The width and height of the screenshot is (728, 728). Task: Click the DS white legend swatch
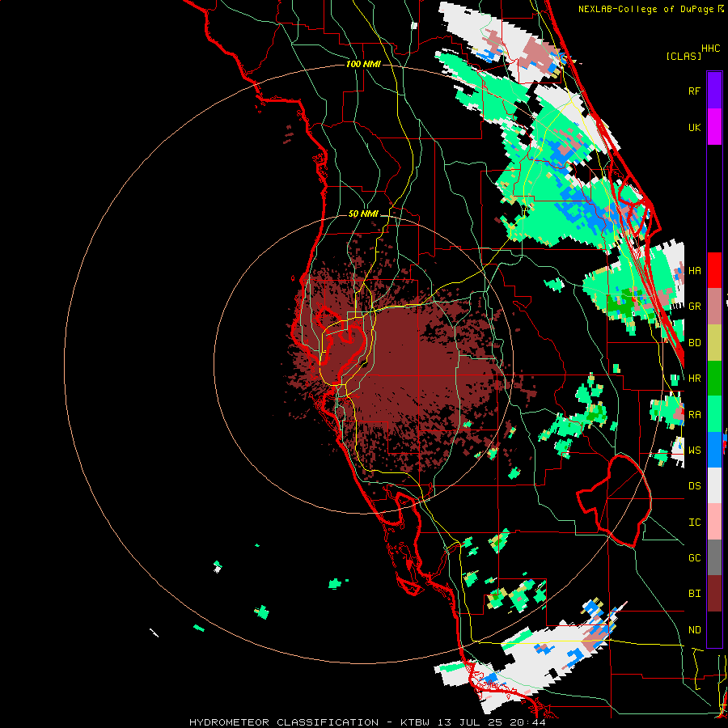coord(714,485)
